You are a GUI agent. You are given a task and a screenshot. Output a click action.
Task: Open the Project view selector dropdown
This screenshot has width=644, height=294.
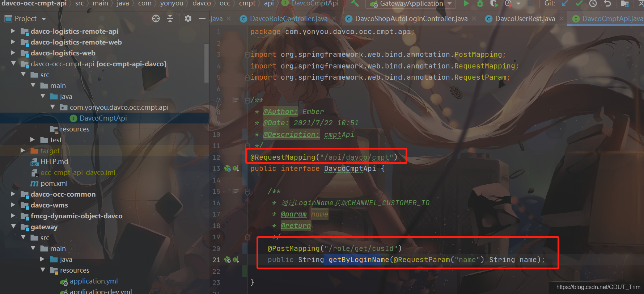point(44,19)
